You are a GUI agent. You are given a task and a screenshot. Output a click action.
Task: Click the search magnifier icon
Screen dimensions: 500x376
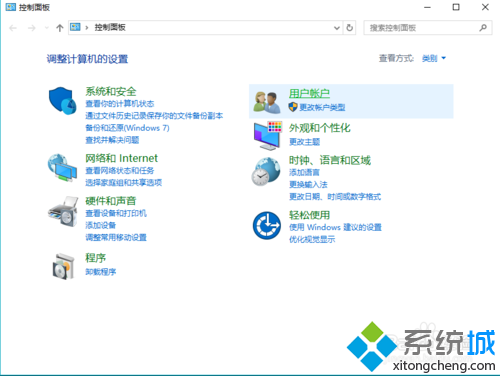(483, 28)
